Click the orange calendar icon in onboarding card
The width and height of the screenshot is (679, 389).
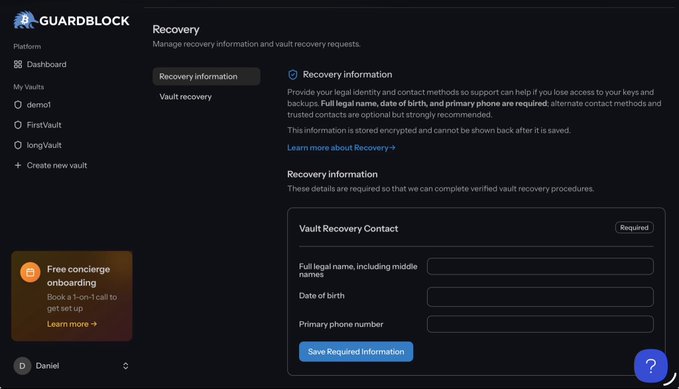30,272
